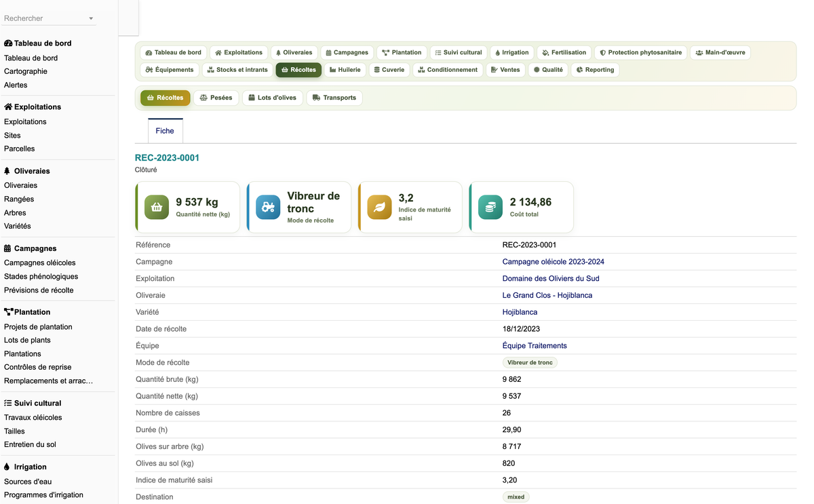Open Campagne oléicole 2023-2024 link
The image size is (814, 504).
pos(553,262)
